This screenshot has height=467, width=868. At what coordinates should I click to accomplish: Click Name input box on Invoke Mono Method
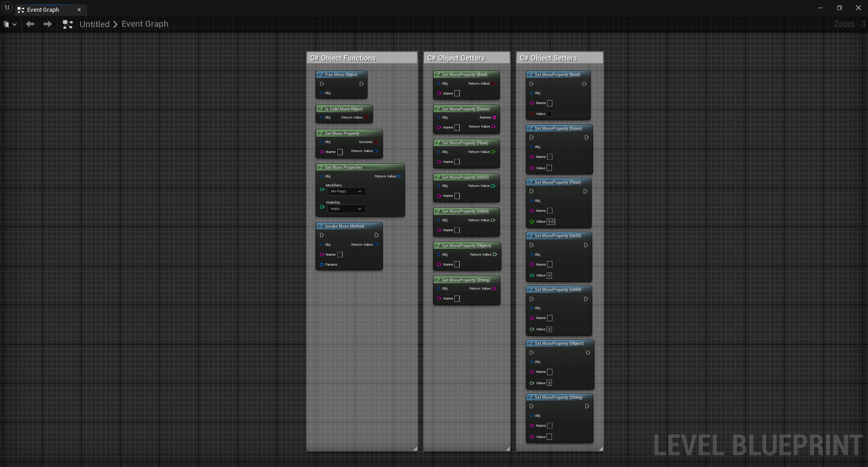340,255
